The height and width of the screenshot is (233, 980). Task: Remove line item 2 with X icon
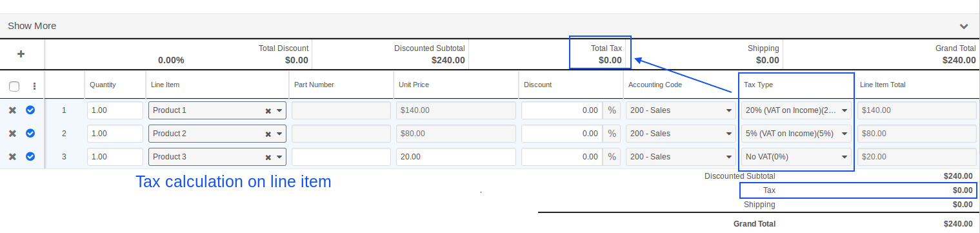[12, 134]
